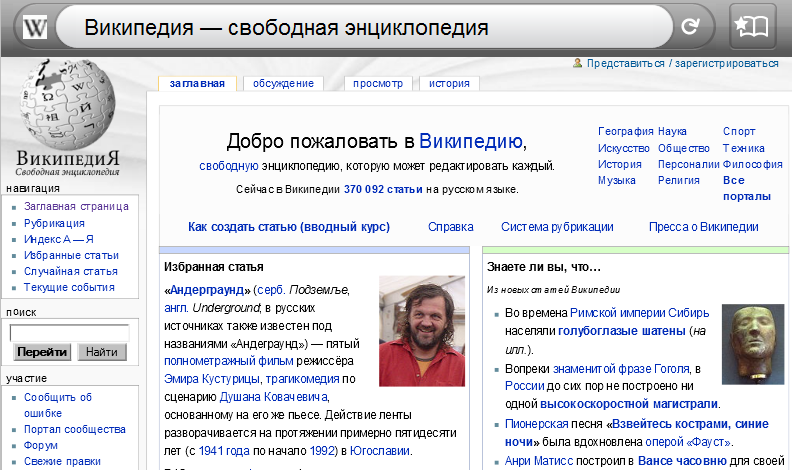This screenshot has height=470, width=792.
Task: Open География portal link
Action: 626,131
